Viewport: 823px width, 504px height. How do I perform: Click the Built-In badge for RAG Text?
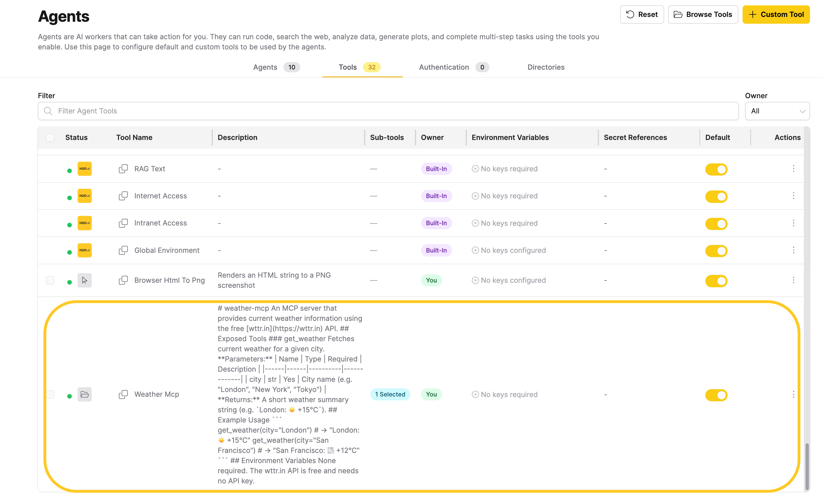436,169
